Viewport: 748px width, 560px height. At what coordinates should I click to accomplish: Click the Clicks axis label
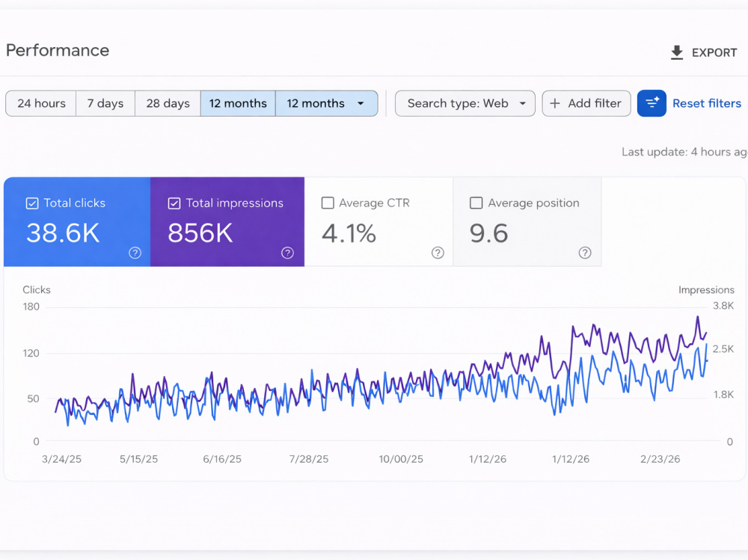click(x=36, y=289)
